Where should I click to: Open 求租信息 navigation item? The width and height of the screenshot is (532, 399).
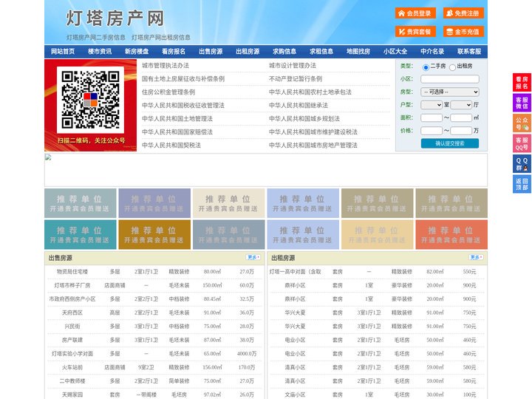[321, 52]
